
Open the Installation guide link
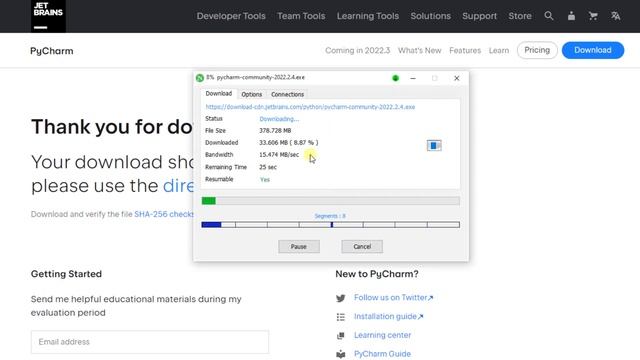[x=389, y=316]
